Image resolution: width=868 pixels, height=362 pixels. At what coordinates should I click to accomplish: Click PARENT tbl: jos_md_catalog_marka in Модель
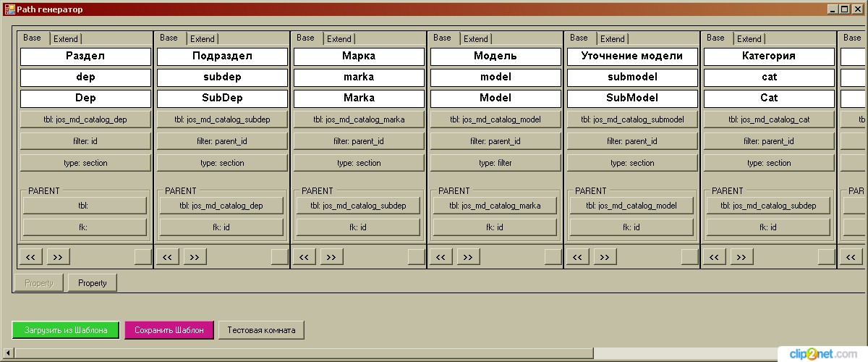point(495,206)
